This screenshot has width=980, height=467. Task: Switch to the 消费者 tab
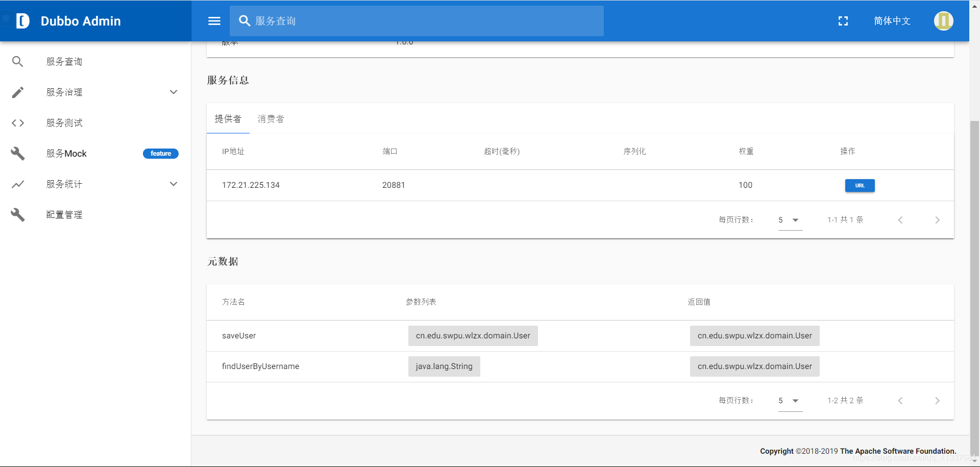[x=271, y=119]
